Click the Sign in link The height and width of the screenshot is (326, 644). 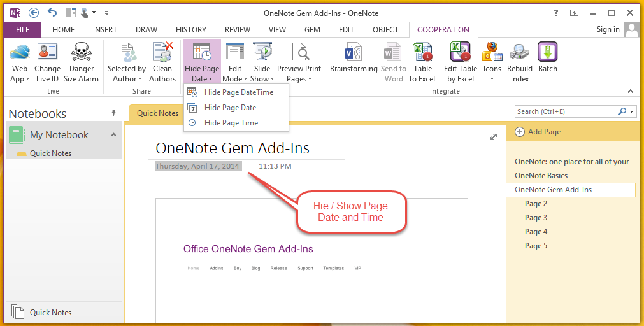(x=608, y=29)
